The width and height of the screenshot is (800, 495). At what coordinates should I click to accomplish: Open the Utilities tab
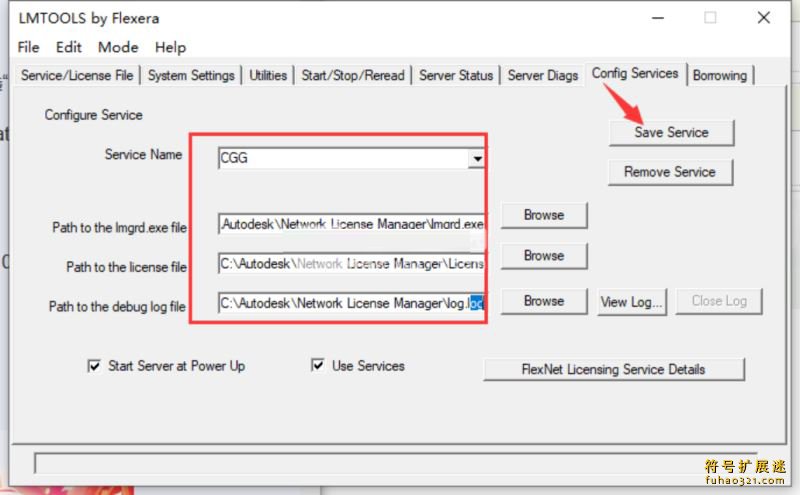tap(268, 76)
